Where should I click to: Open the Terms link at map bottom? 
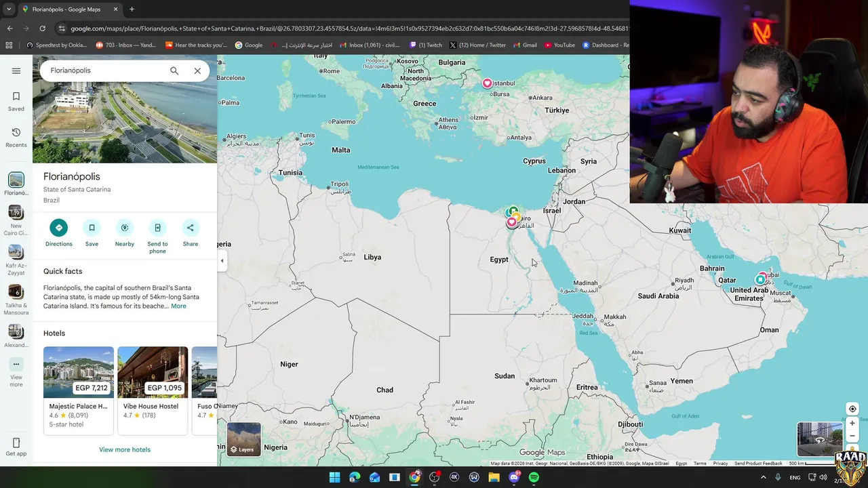tap(700, 464)
